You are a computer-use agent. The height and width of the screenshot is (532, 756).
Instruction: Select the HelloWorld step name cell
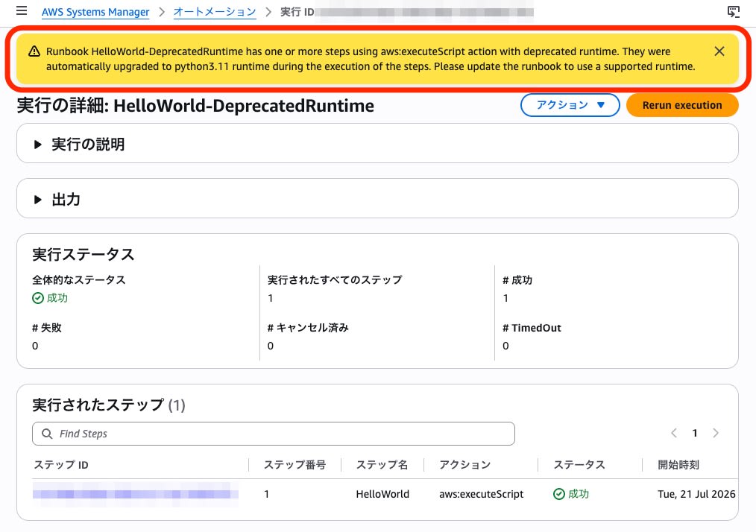[382, 494]
